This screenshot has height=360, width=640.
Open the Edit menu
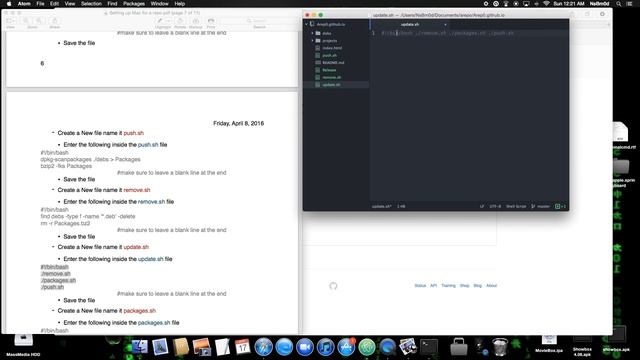54,4
